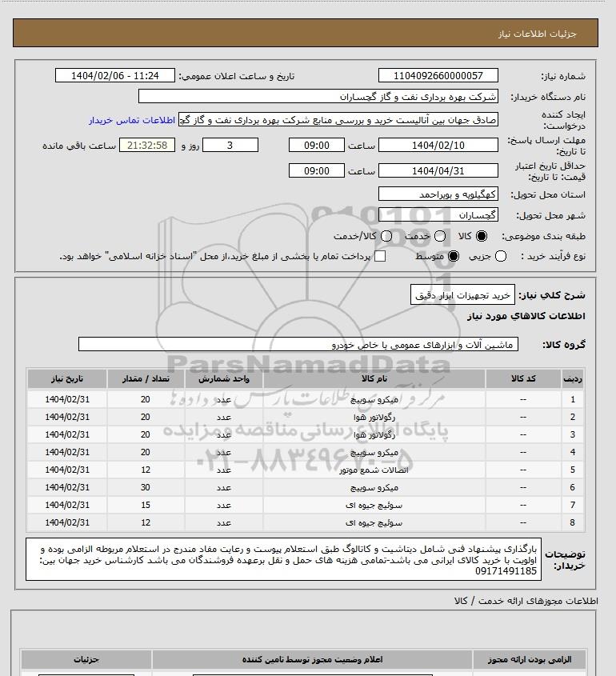
Task: Click the نام کالا column header
Action: point(374,378)
